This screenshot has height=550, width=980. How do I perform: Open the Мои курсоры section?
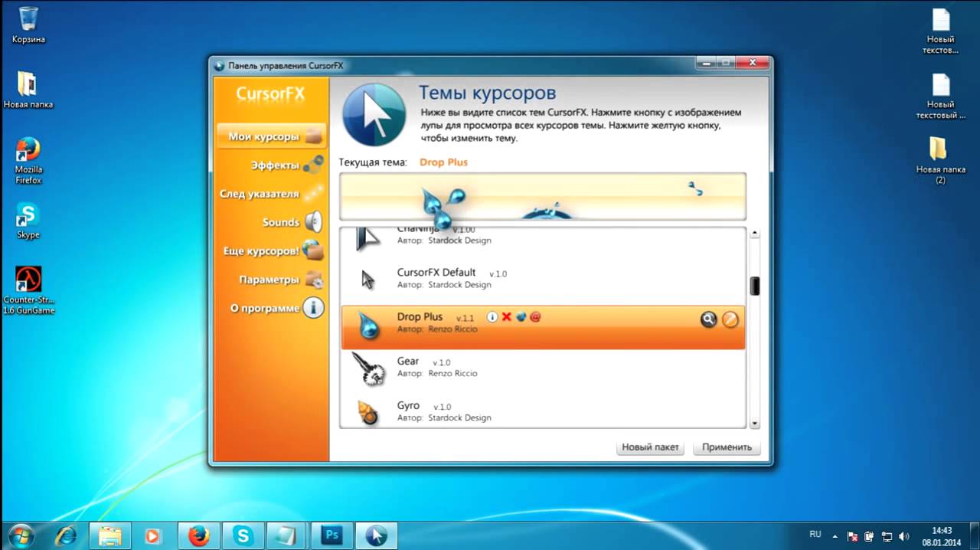click(272, 136)
